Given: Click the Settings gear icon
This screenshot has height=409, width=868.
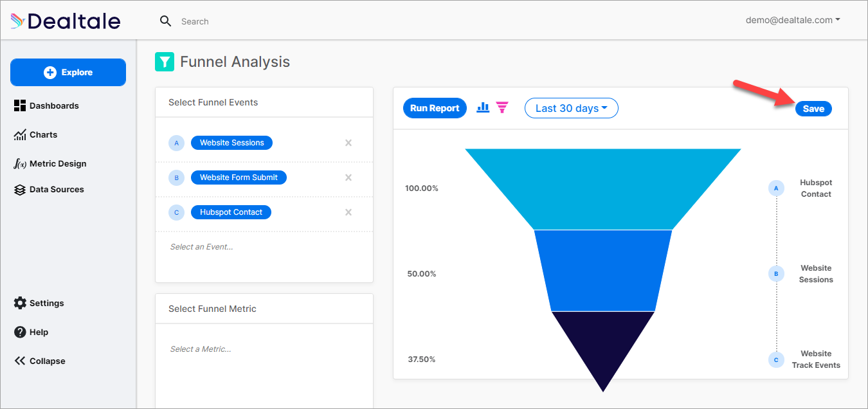Looking at the screenshot, I should click(20, 303).
